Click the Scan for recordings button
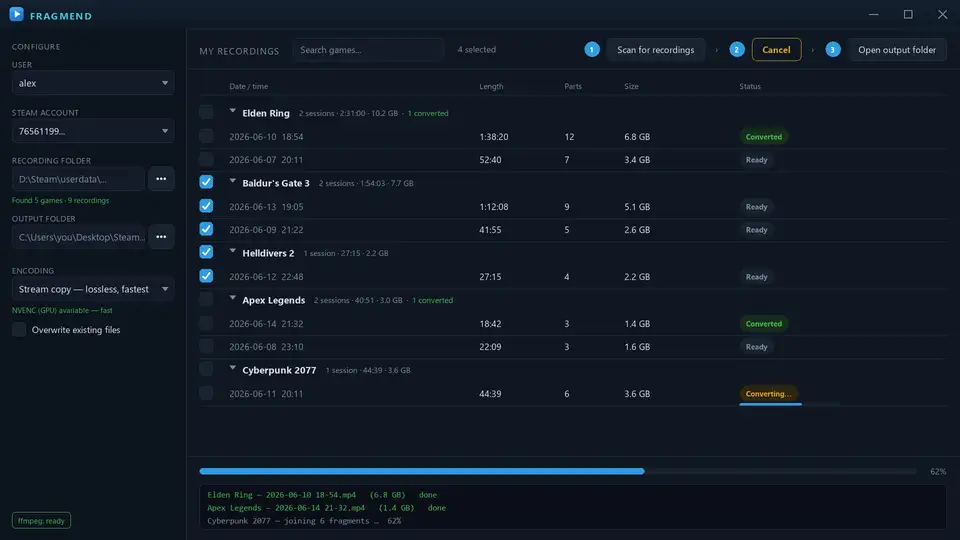Viewport: 960px width, 540px height. [x=655, y=50]
